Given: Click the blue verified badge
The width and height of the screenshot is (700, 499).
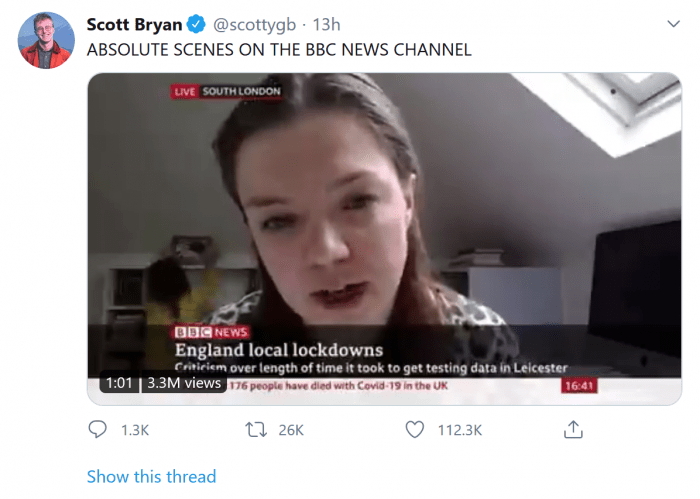Looking at the screenshot, I should point(196,24).
